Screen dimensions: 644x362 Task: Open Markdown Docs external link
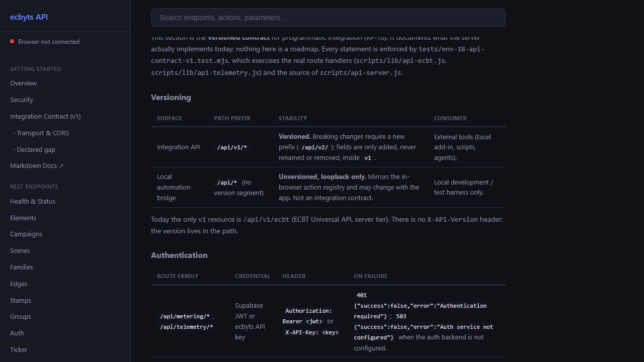click(37, 165)
